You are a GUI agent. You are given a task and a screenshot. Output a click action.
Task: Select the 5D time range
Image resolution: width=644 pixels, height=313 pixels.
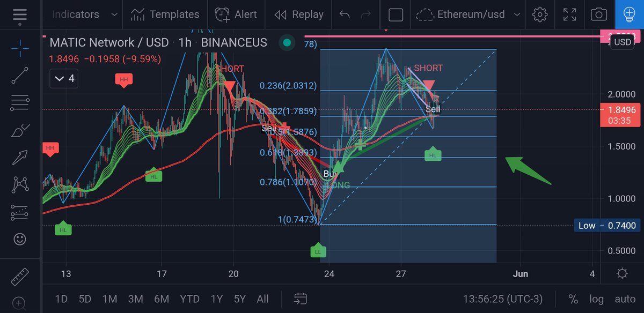click(x=84, y=299)
